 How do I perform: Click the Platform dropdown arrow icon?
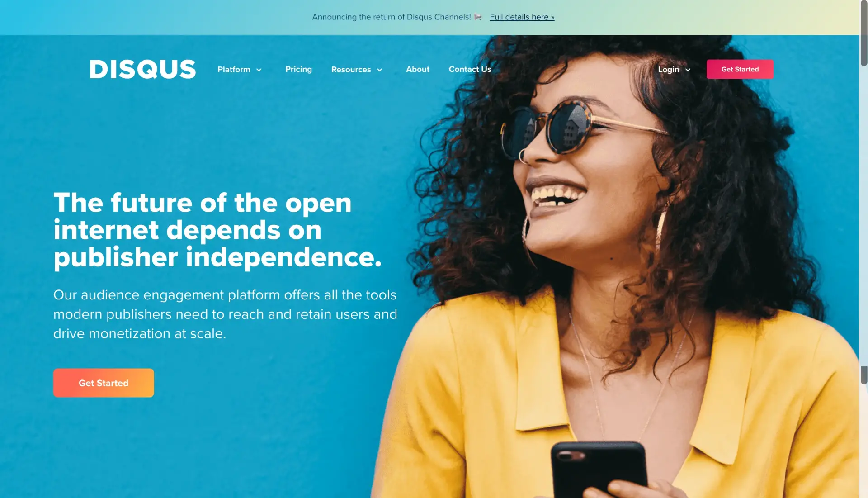[259, 69]
